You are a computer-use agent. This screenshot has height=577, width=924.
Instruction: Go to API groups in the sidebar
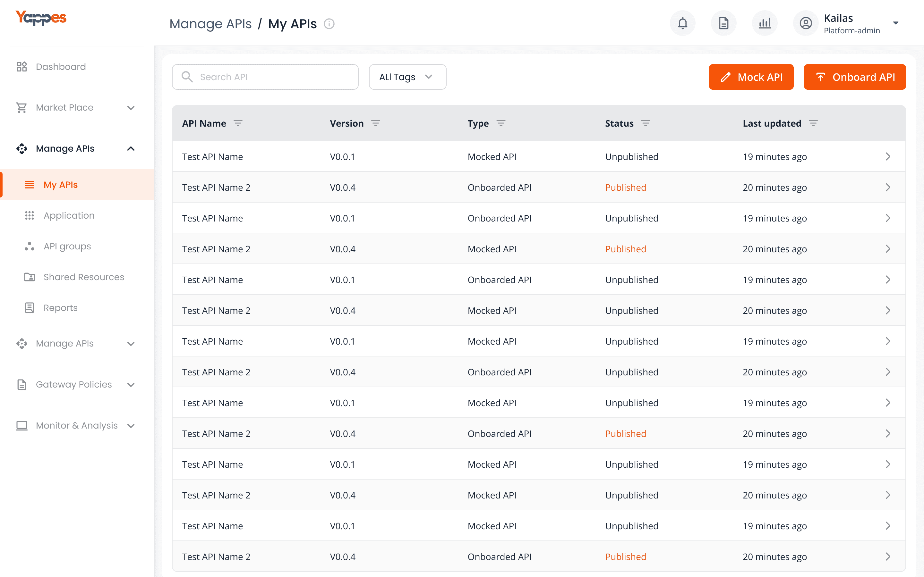[x=67, y=247]
